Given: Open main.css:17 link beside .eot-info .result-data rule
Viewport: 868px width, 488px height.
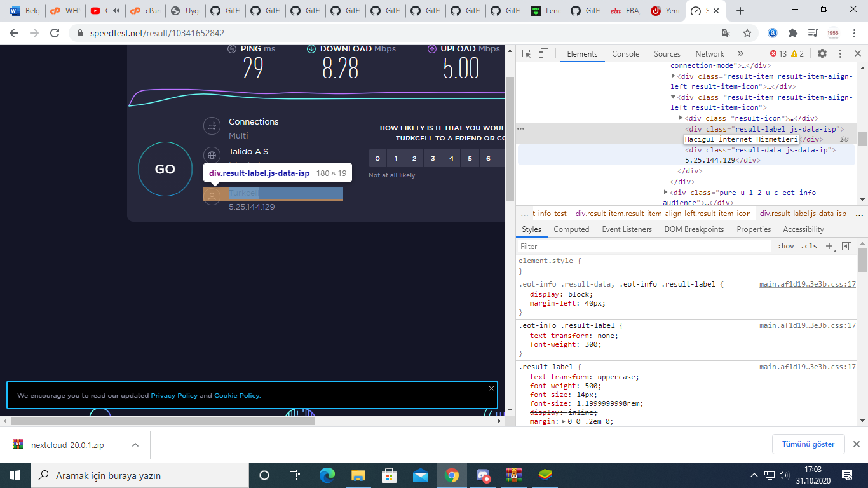Looking at the screenshot, I should [808, 284].
